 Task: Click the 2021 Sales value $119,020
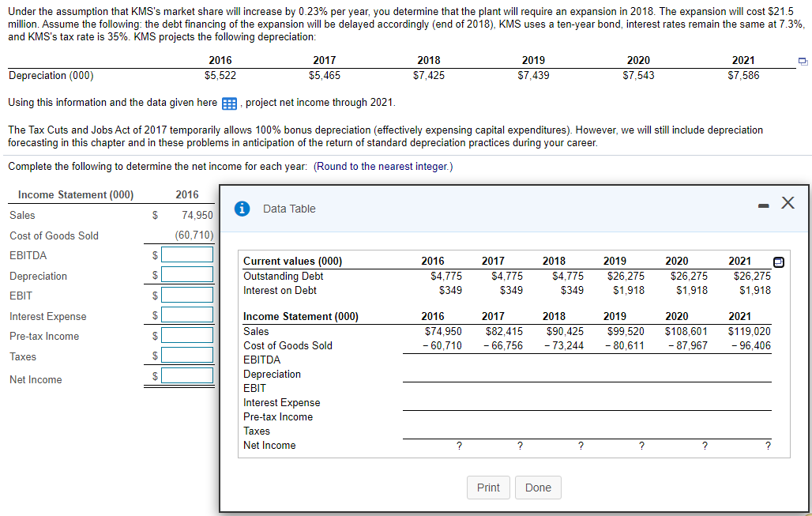[750, 332]
